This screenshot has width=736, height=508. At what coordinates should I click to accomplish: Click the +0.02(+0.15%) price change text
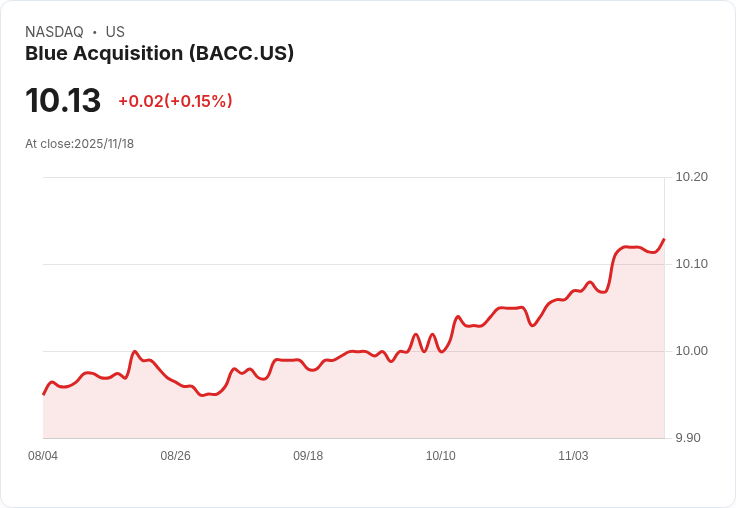(175, 101)
